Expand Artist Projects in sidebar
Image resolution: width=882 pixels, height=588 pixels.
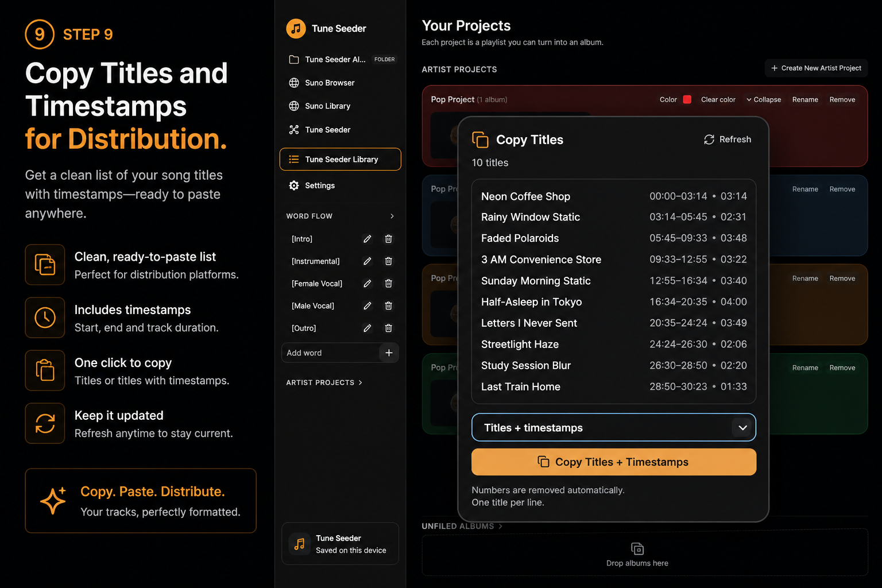(324, 382)
